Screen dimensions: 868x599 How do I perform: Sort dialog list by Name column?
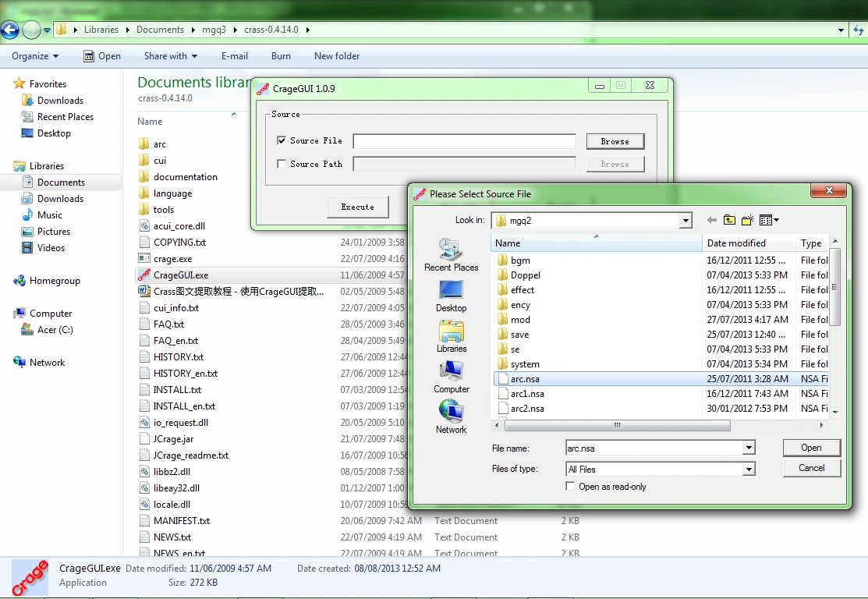pos(597,243)
